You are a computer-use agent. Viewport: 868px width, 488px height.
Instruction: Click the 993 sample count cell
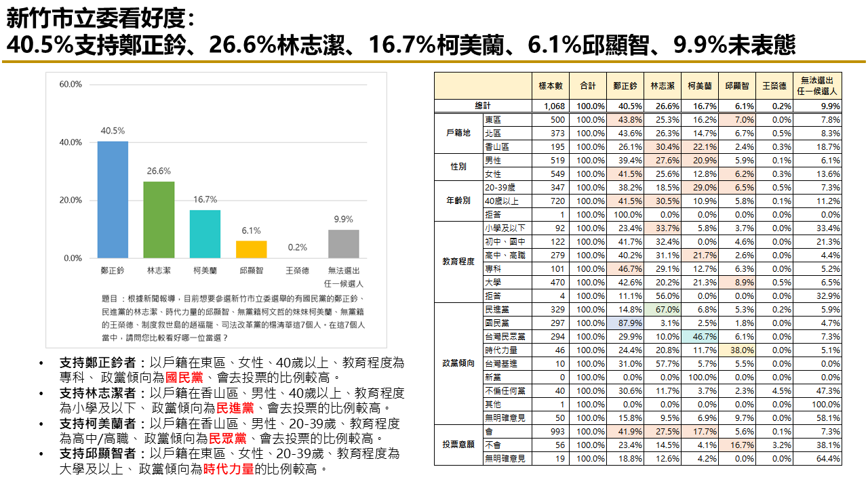coord(551,431)
